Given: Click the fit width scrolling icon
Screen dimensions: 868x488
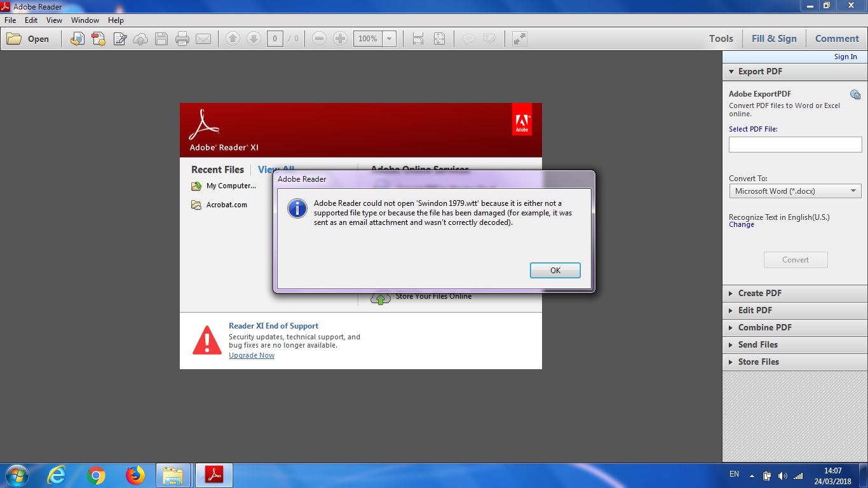Looking at the screenshot, I should pos(418,39).
